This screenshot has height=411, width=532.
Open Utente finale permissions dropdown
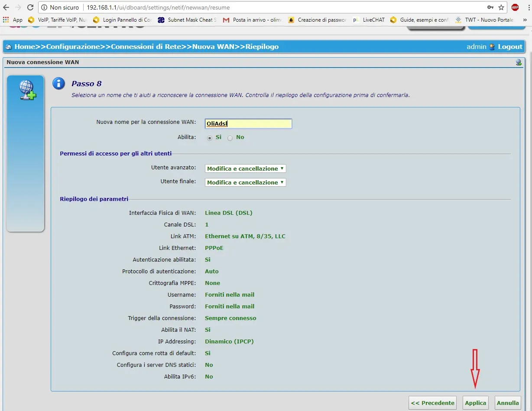[x=245, y=182]
